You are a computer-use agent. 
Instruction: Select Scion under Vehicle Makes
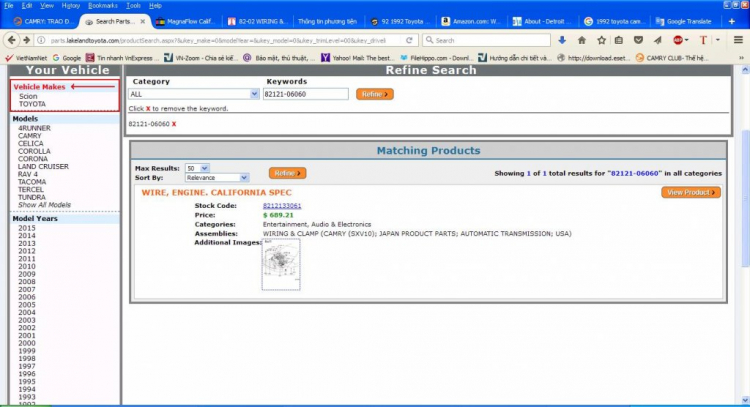pos(28,96)
